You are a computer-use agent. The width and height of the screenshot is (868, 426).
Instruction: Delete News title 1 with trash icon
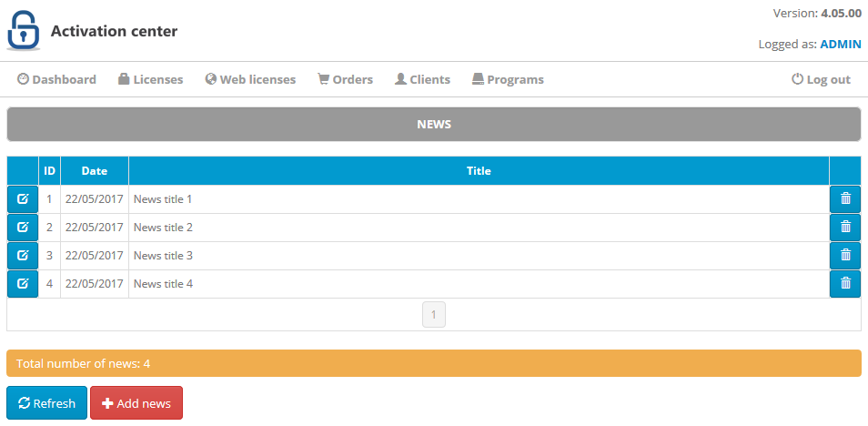tap(845, 198)
